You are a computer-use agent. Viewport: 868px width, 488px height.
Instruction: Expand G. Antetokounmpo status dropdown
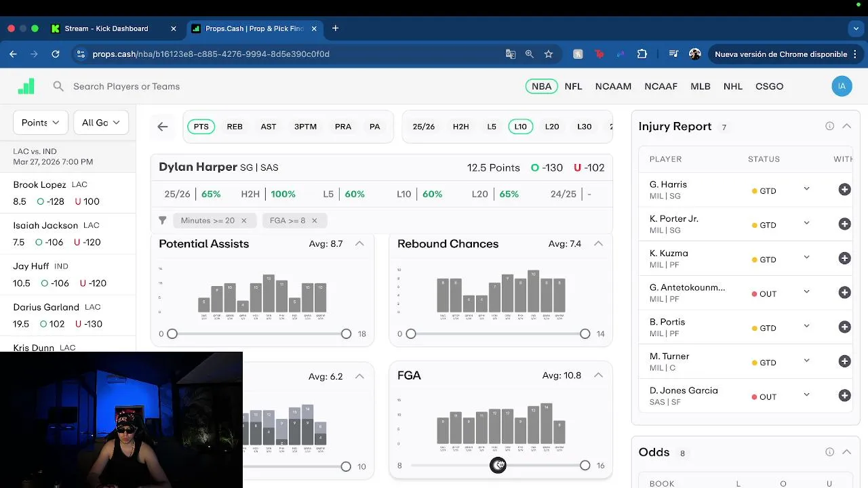tap(806, 292)
